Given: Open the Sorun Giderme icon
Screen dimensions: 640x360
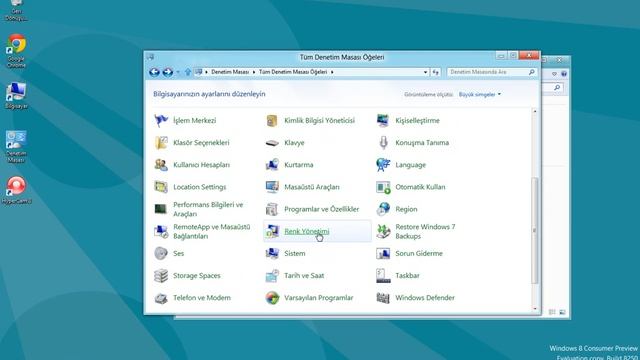Looking at the screenshot, I should [383, 253].
